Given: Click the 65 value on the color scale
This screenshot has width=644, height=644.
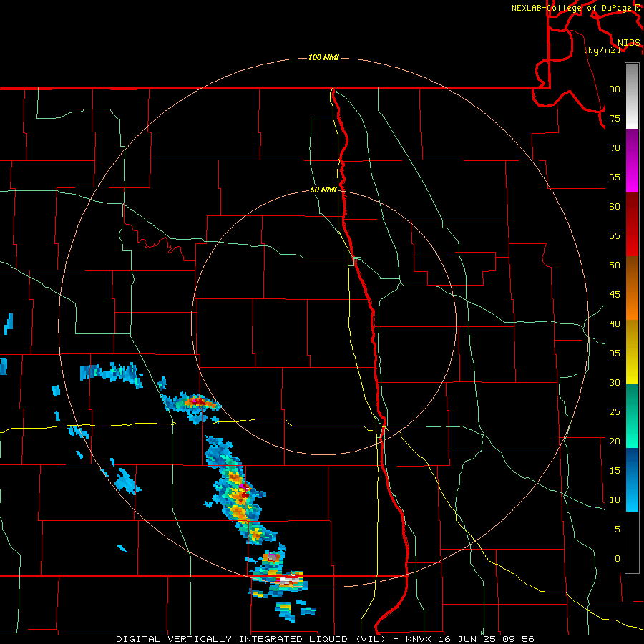Looking at the screenshot, I should tap(615, 177).
